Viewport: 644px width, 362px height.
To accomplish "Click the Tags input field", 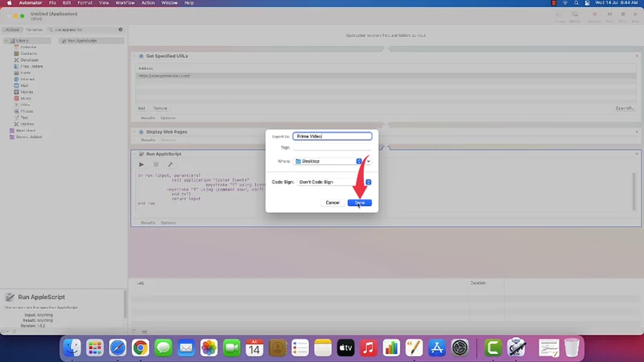I will click(332, 147).
